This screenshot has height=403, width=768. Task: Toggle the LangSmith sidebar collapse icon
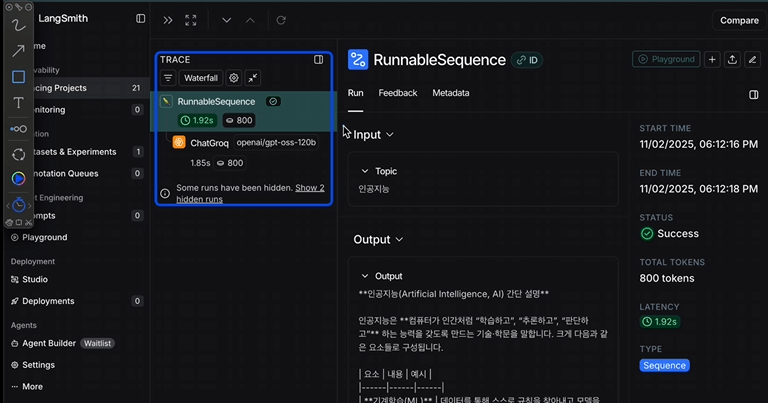tap(141, 19)
